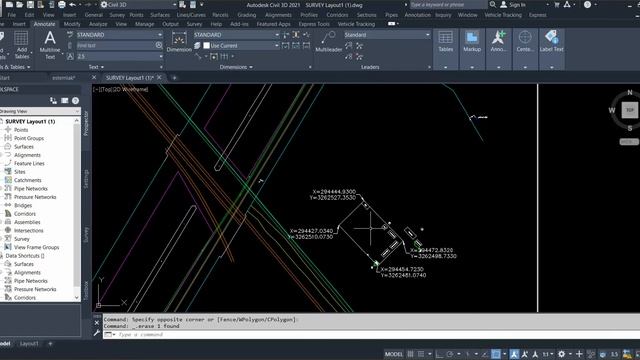Image resolution: width=640 pixels, height=360 pixels.
Task: Toggle snap mode in status bar
Action: click(420, 354)
